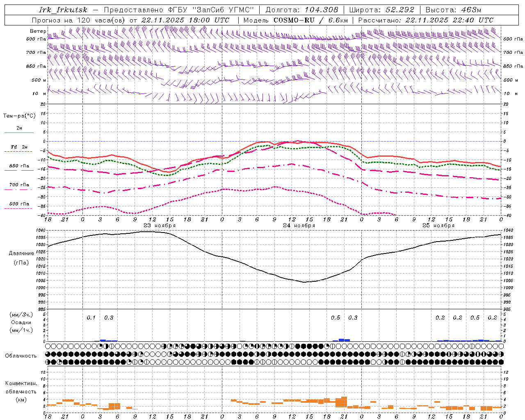This screenshot has height=420, width=525.
Task: Click the "Широта: 52.292" header field
Action: [382, 10]
